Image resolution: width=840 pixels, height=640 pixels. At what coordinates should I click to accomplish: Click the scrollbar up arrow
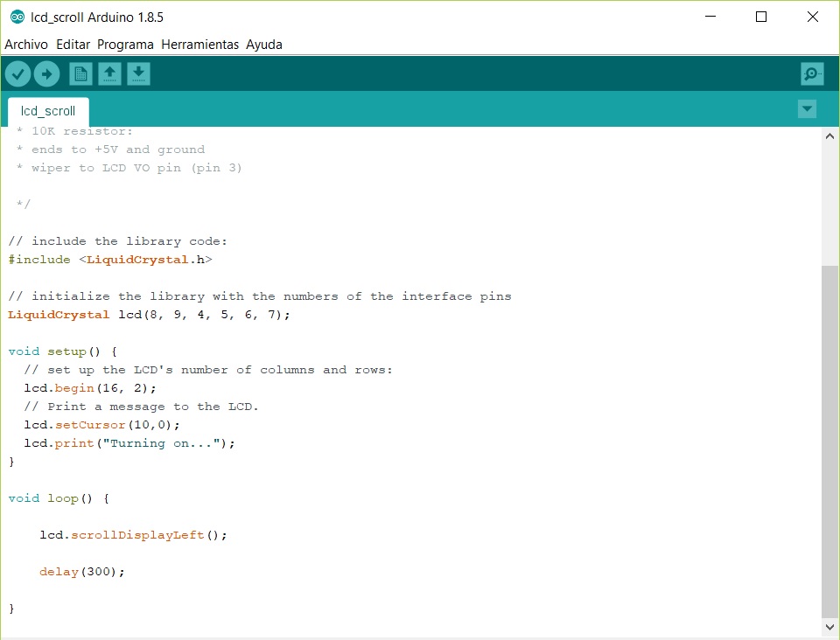point(829,136)
